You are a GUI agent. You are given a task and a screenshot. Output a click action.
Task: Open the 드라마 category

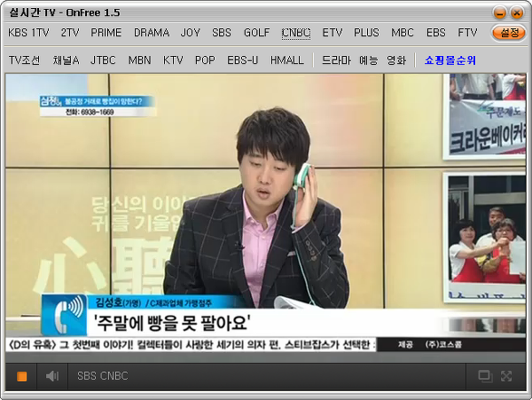point(336,60)
